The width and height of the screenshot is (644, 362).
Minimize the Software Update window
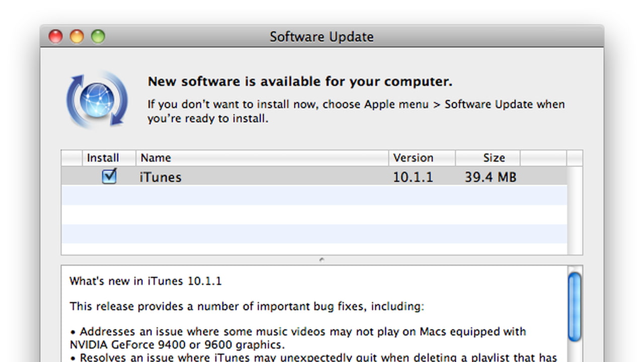[x=76, y=36]
